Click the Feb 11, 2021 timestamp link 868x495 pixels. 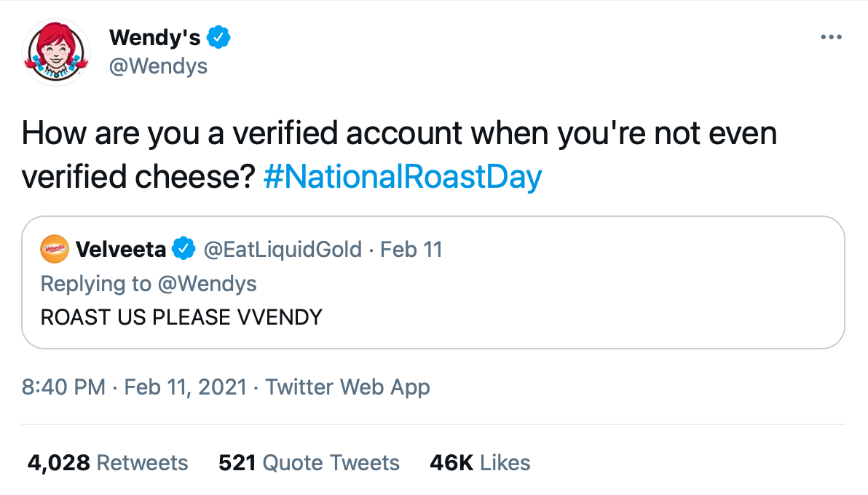(x=181, y=387)
